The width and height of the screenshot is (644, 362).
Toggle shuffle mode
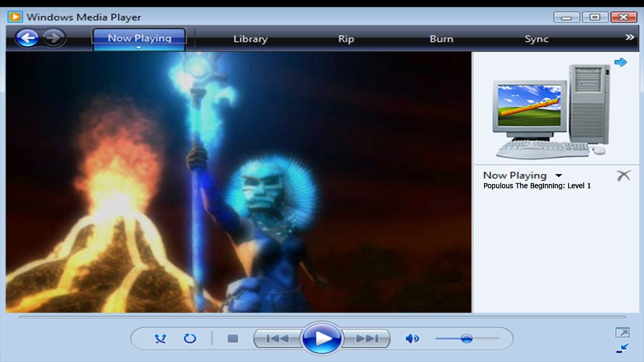(160, 338)
